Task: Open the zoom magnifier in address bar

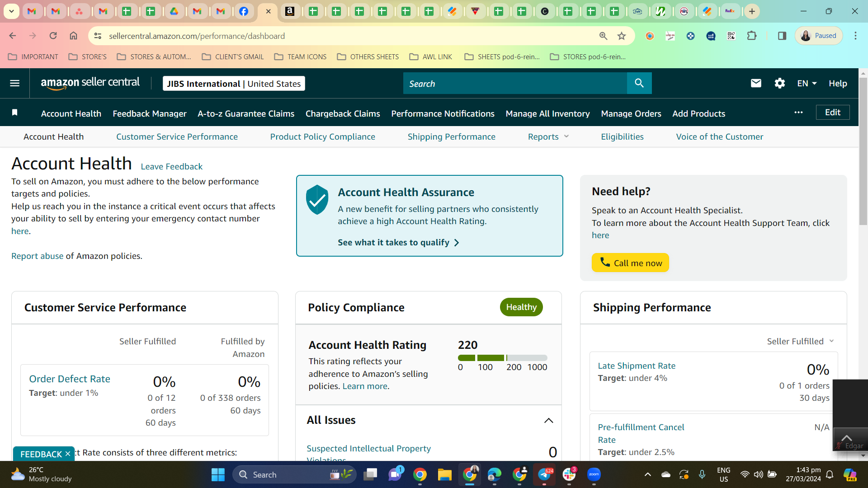Action: point(603,36)
